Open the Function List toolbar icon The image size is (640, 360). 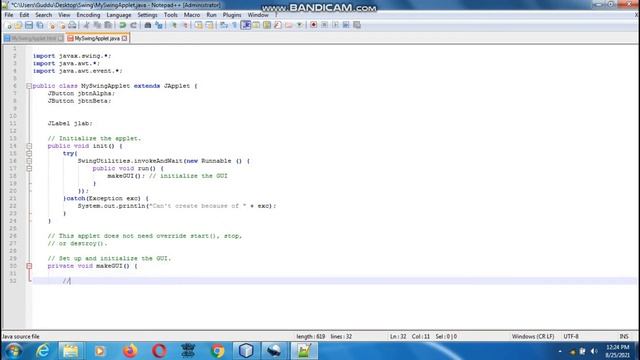pyautogui.click(x=278, y=25)
